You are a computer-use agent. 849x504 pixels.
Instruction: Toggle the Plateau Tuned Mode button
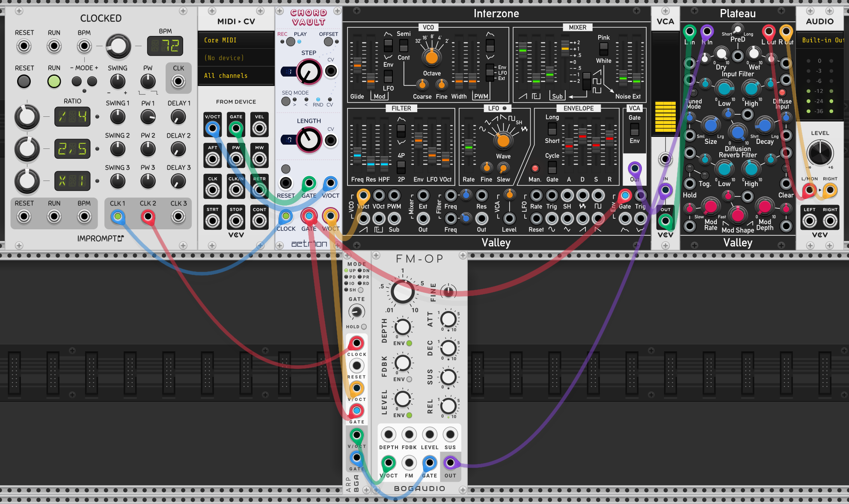coord(693,92)
